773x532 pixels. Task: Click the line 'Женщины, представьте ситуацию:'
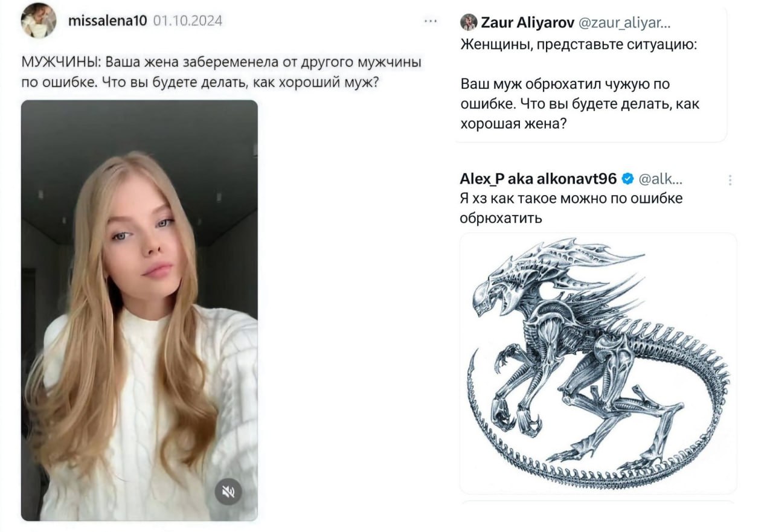point(578,45)
